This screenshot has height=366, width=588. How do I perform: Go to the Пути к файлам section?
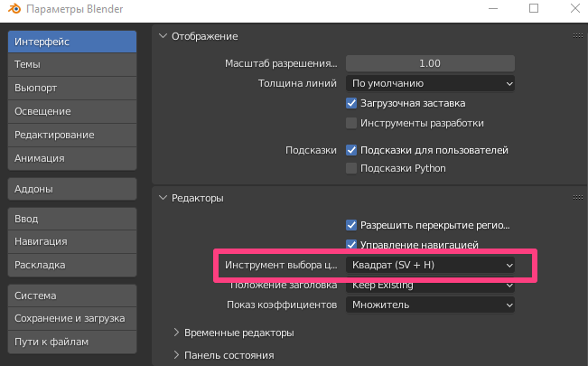[72, 342]
